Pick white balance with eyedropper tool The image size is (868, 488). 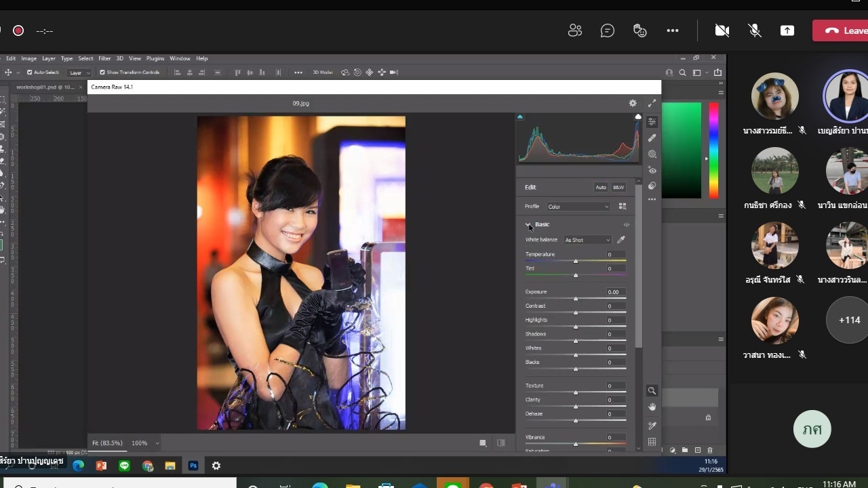point(620,240)
